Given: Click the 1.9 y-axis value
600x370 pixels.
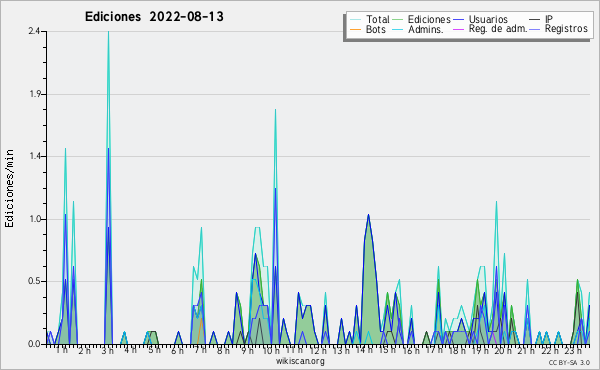Looking at the screenshot, I should click(x=34, y=94).
